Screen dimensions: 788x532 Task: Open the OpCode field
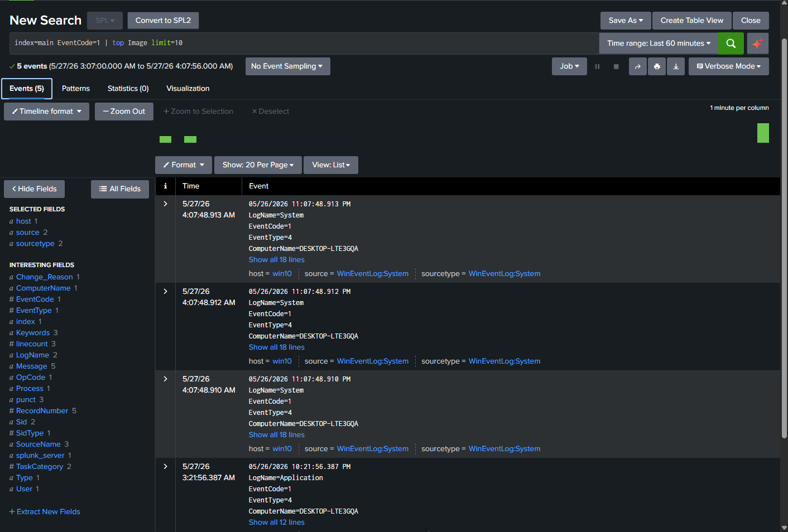(x=31, y=378)
